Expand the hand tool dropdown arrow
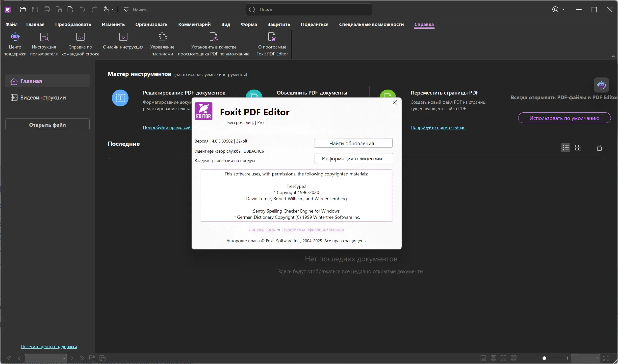 click(x=113, y=10)
